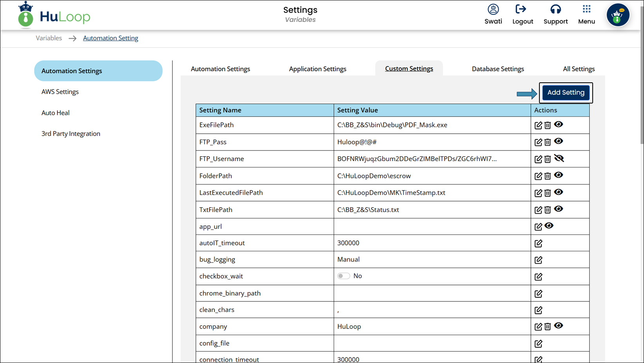Toggle visibility of ExeFilePath value
The height and width of the screenshot is (363, 644).
(559, 124)
